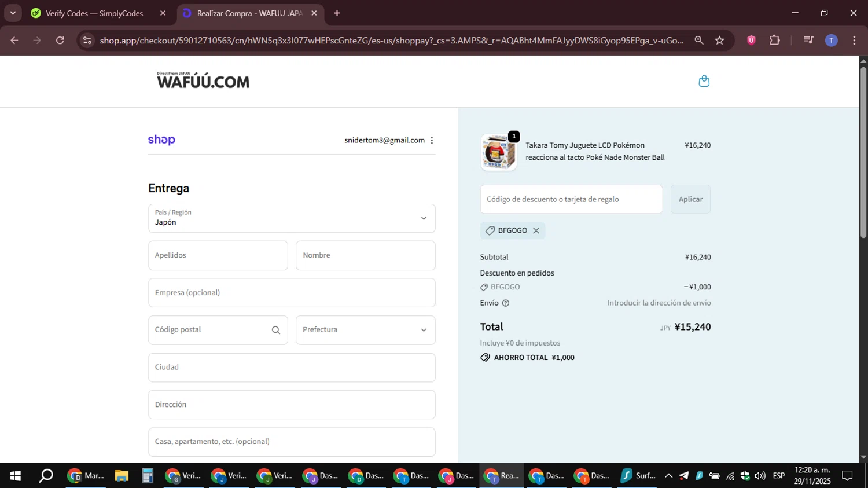This screenshot has height=488, width=868.
Task: Click the Ciudad field
Action: [x=292, y=368]
